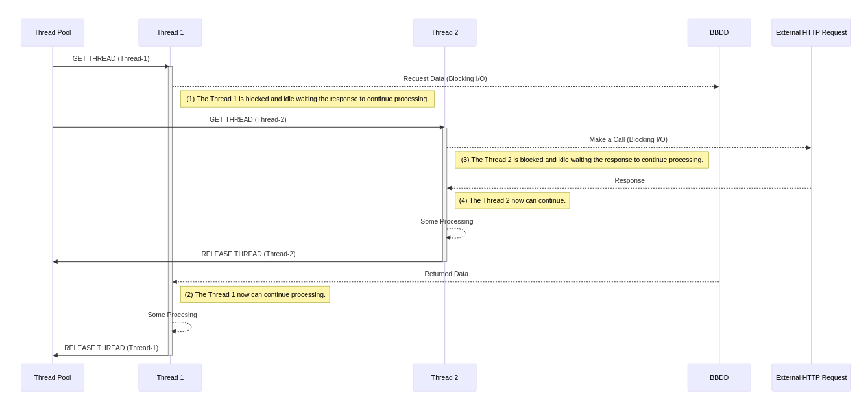Click the note saying Thread 1 is blocked

(x=307, y=99)
